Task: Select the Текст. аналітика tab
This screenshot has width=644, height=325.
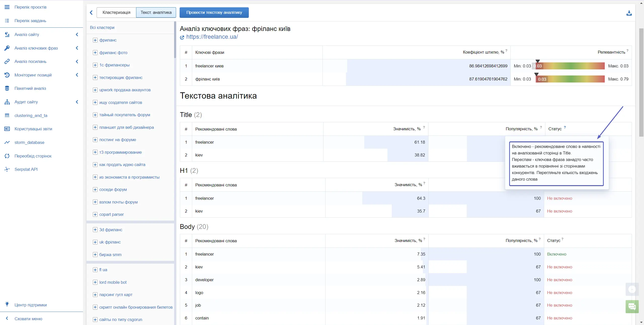Action: tap(156, 13)
